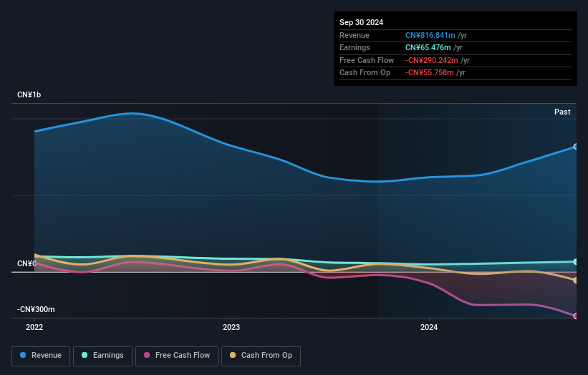The height and width of the screenshot is (375, 588).
Task: Click the Earnings row label in tooltip
Action: tap(355, 47)
